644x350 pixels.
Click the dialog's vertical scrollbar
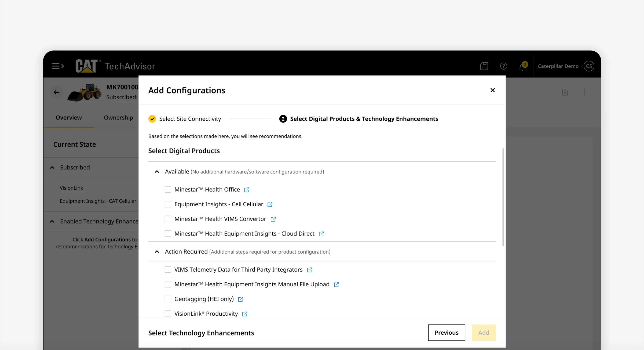503,197
